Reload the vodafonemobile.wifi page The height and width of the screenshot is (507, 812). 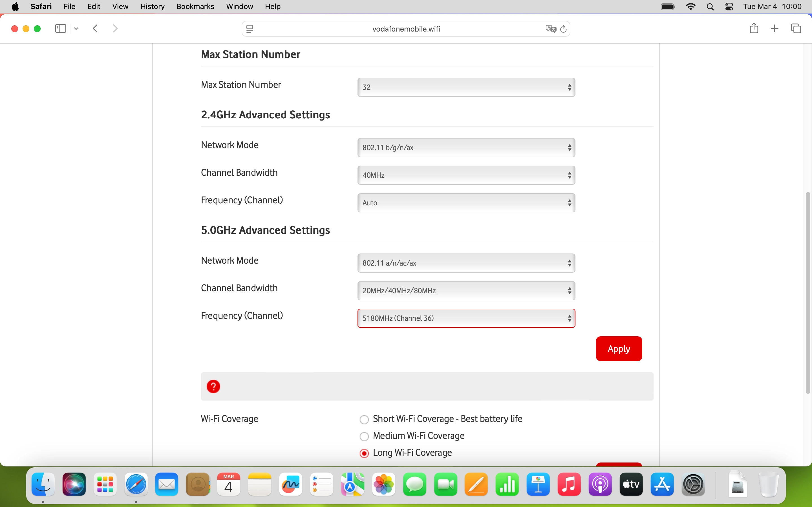563,29
